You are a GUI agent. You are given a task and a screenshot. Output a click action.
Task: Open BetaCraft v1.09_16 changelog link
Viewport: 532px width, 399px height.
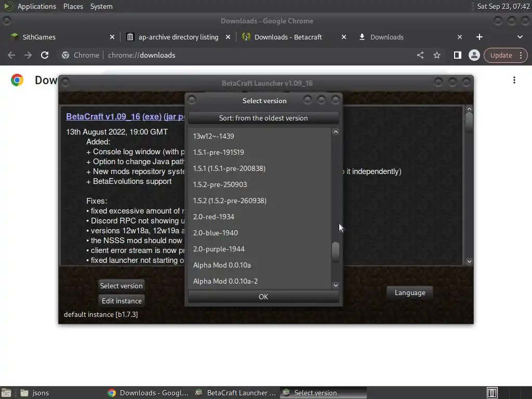(x=103, y=116)
